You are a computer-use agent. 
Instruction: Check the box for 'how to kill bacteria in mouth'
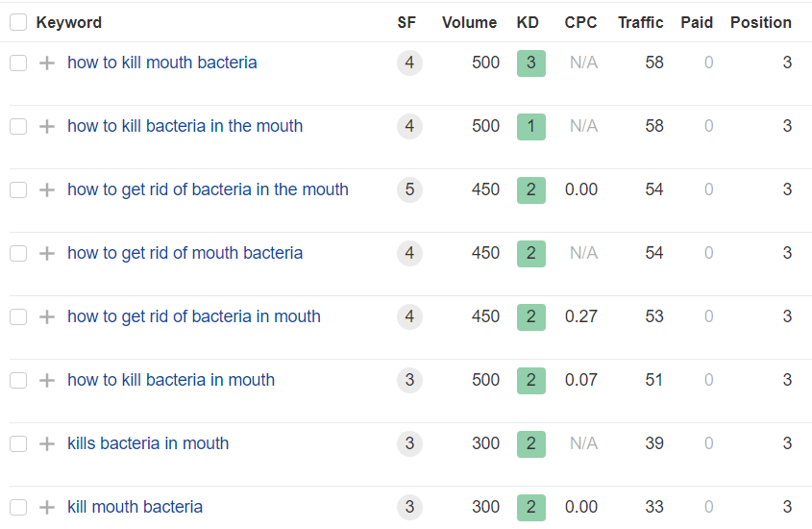[x=18, y=381]
